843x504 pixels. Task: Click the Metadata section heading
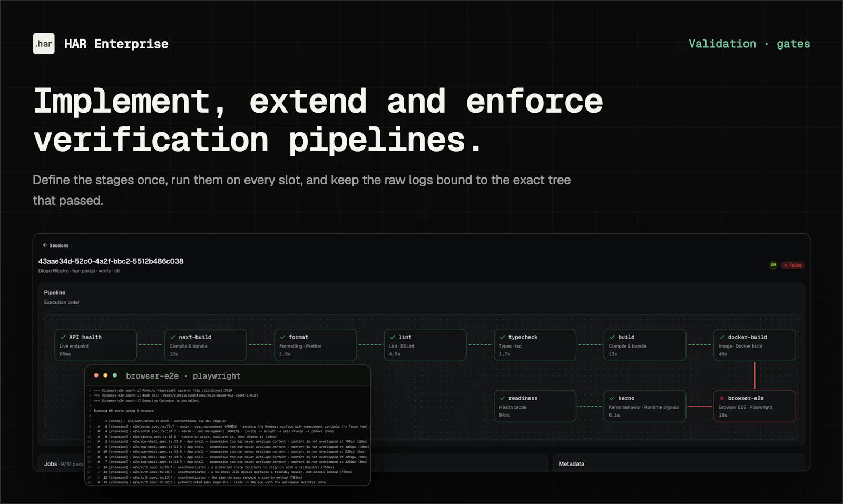click(x=571, y=464)
